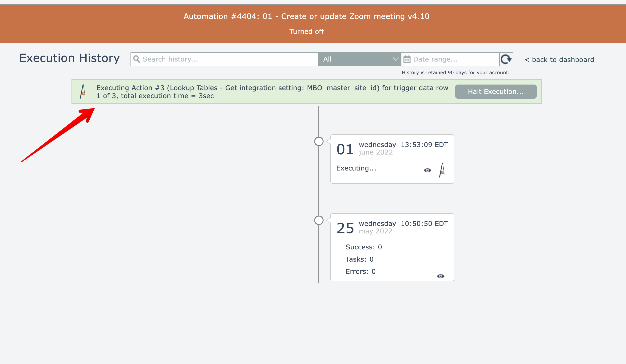Click the calendar icon in date range
This screenshot has width=626, height=364.
(x=407, y=59)
